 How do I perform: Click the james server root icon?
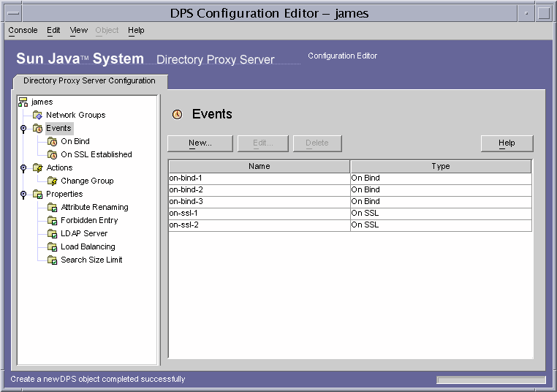23,102
